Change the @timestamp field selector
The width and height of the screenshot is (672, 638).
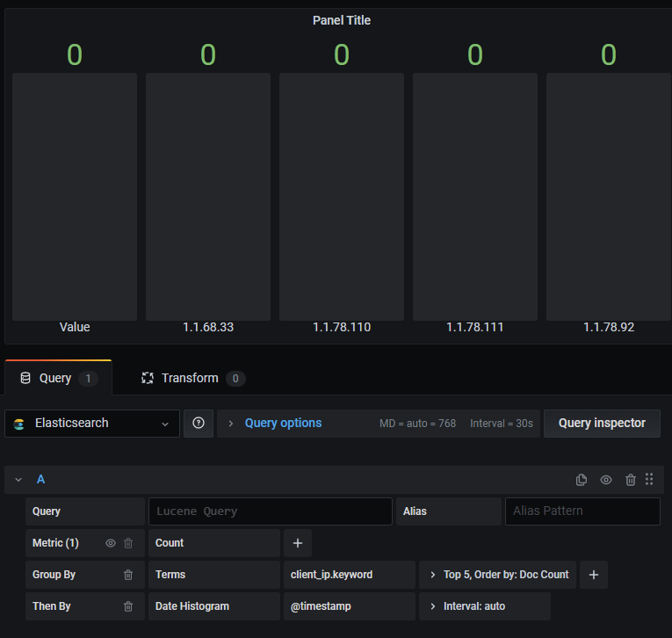pos(350,606)
